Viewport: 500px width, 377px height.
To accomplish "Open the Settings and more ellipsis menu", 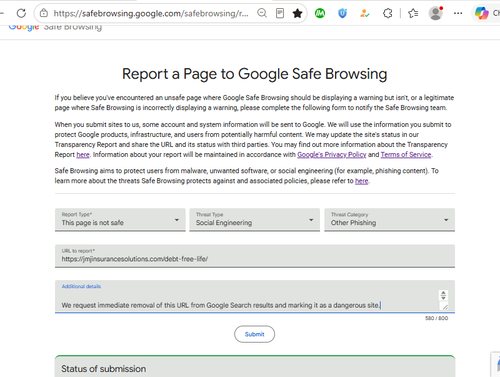I will click(458, 13).
